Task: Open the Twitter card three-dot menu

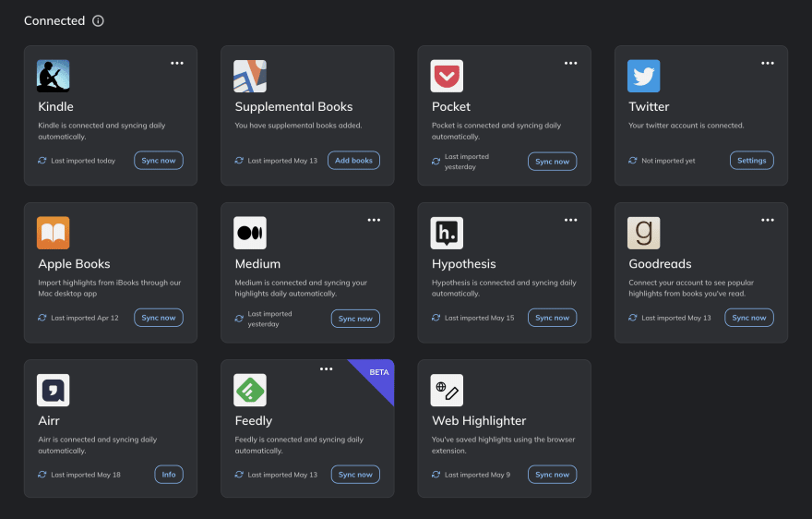Action: click(768, 63)
